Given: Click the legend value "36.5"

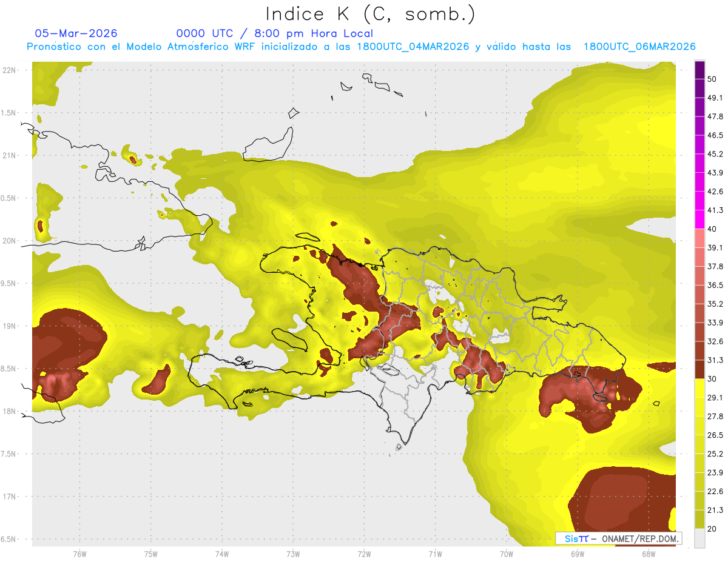Looking at the screenshot, I should pos(715,285).
